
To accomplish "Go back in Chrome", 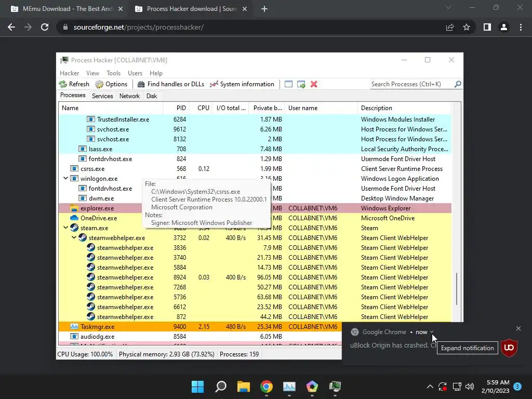I will pos(11,27).
